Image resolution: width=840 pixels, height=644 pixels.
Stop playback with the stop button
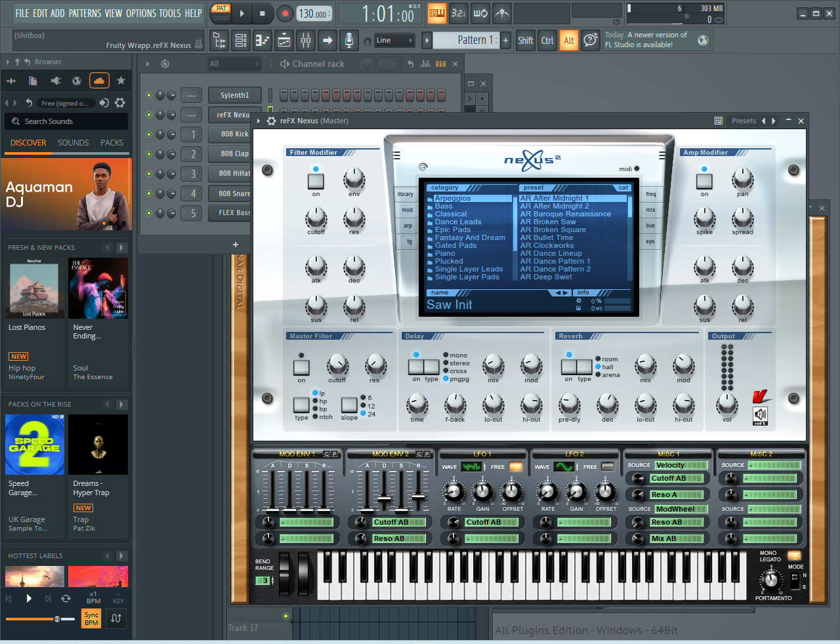(x=262, y=13)
